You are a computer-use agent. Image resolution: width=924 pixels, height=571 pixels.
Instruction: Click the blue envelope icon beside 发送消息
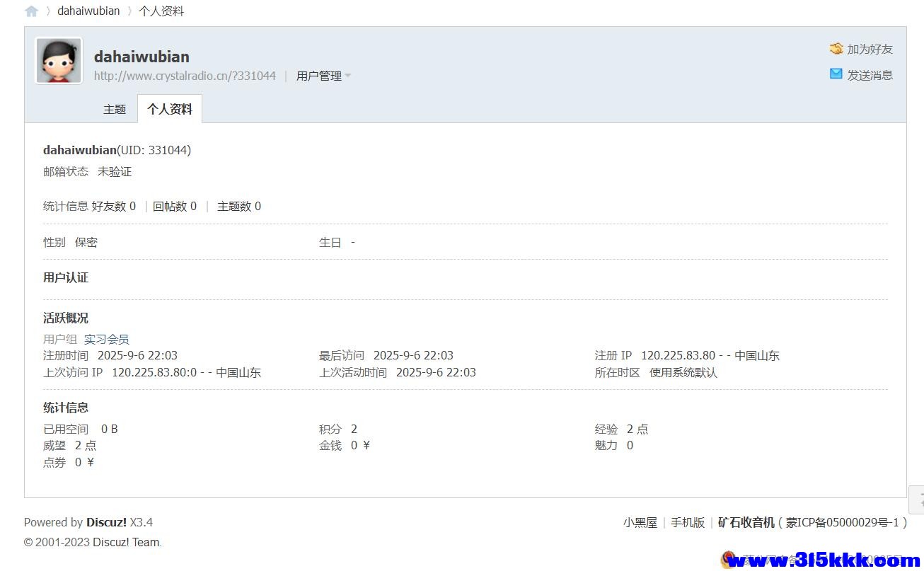(836, 74)
